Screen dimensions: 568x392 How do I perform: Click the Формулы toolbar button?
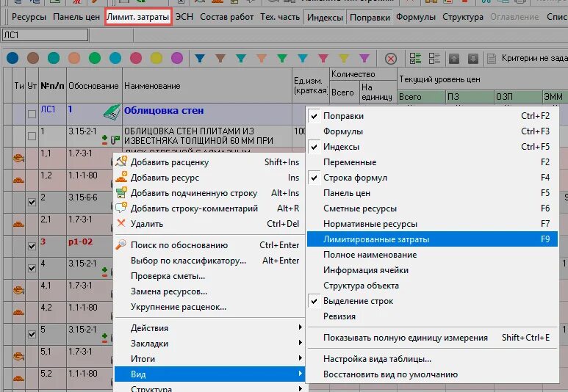tap(415, 17)
